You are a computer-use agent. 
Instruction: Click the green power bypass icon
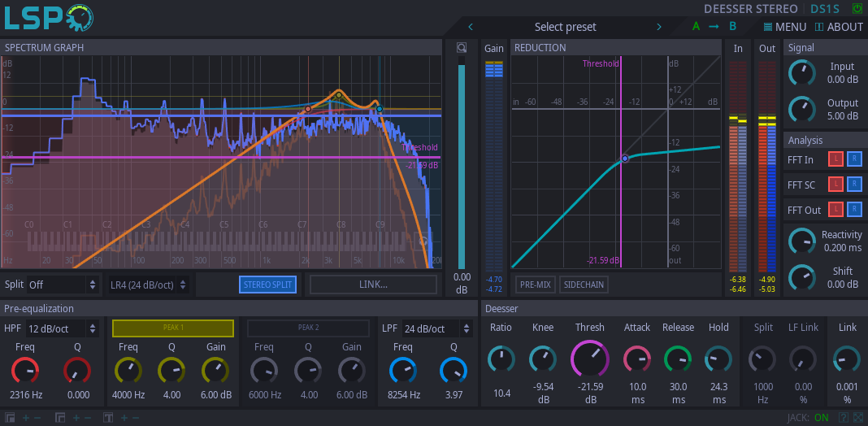coord(857,9)
